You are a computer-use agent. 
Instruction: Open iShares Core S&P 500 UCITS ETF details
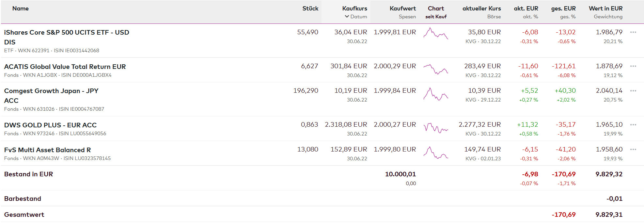pyautogui.click(x=67, y=32)
